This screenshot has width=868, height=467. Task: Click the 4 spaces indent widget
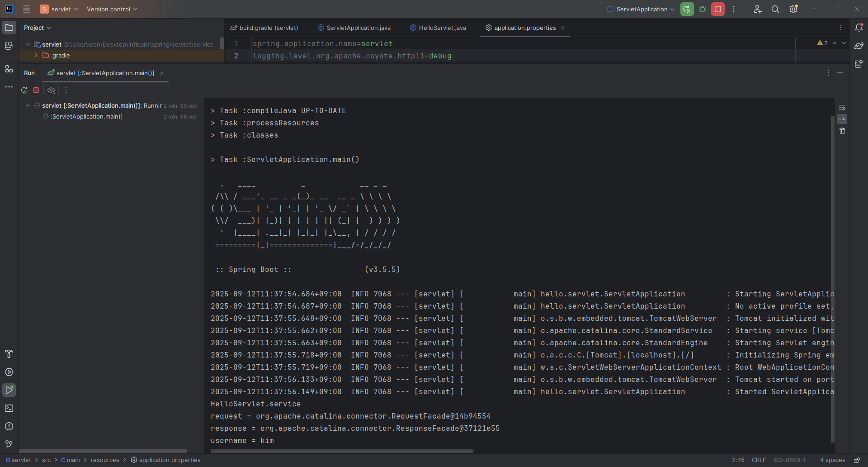[832, 460]
